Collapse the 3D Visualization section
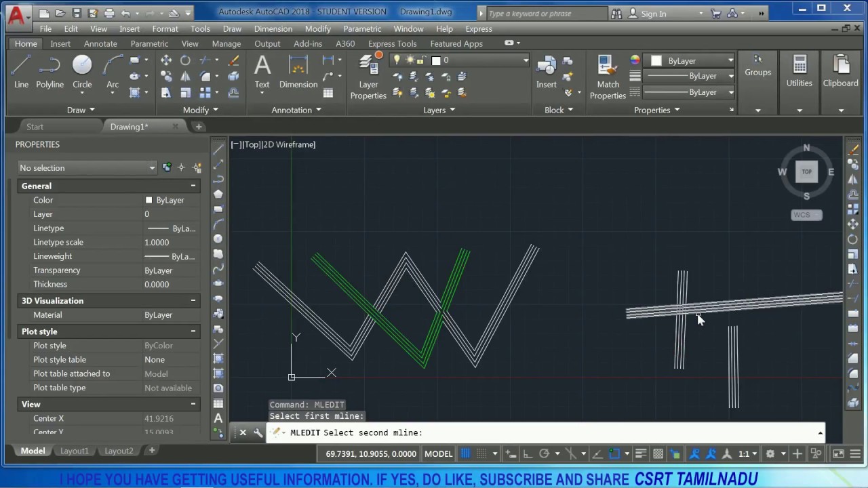The width and height of the screenshot is (868, 488). 193,300
